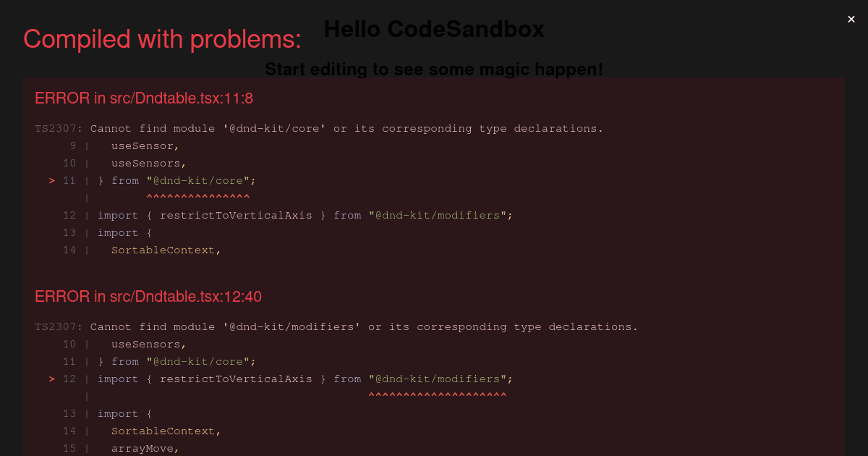The width and height of the screenshot is (868, 456).
Task: Click restrictToVerticalAxis in the first error block
Action: click(236, 216)
